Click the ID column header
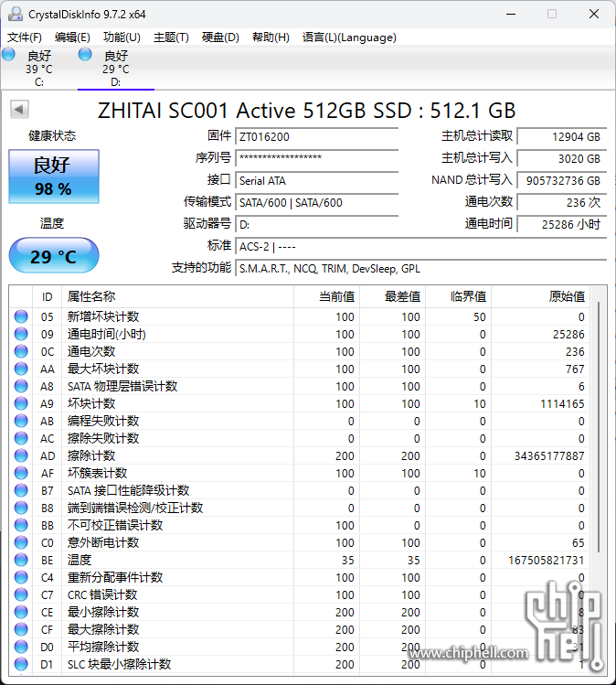The width and height of the screenshot is (616, 685). point(48,296)
